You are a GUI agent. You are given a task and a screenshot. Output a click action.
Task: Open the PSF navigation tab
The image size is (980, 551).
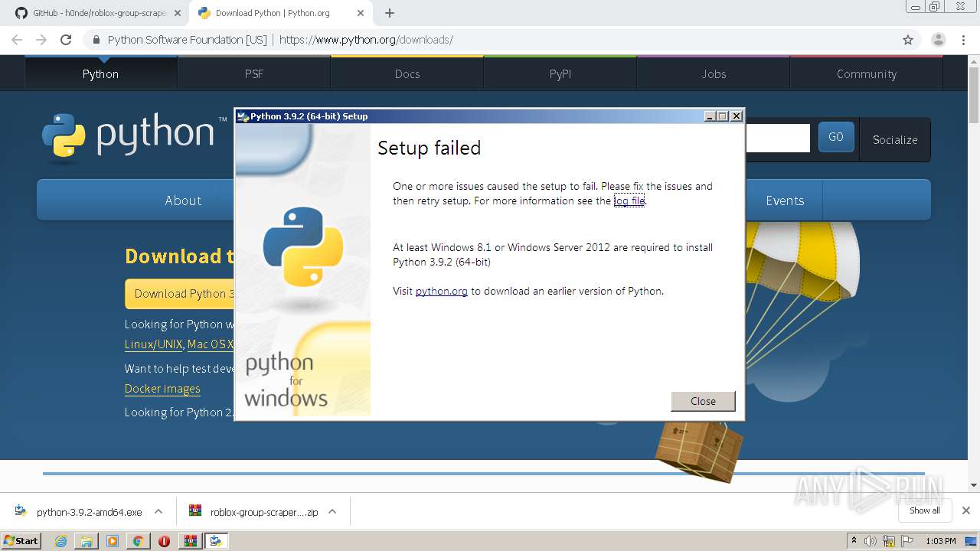tap(254, 73)
